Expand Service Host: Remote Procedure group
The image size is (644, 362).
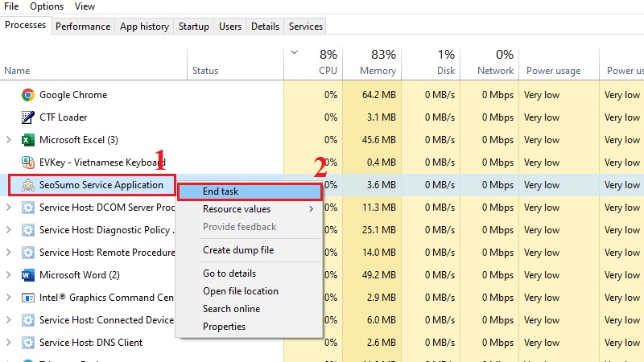point(9,253)
